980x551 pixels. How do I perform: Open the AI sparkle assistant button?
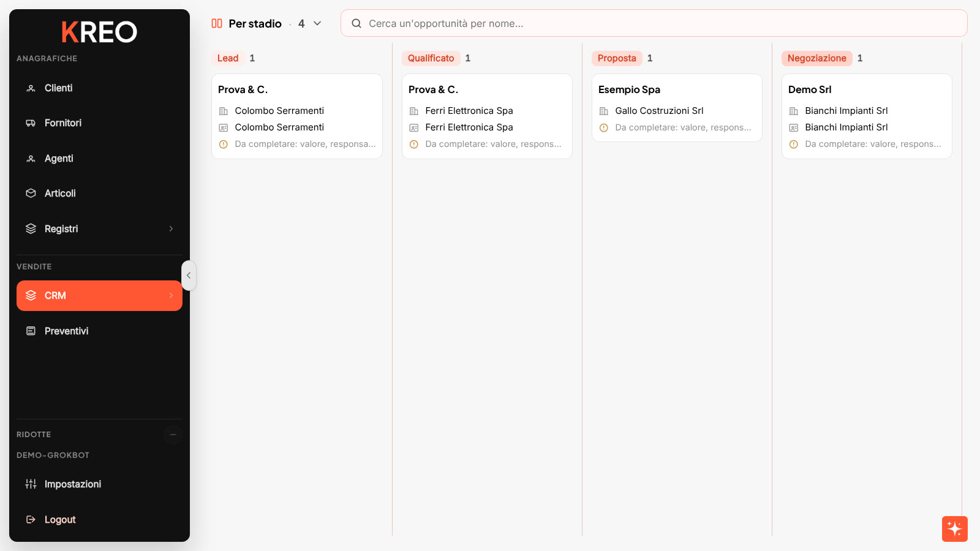pyautogui.click(x=955, y=529)
